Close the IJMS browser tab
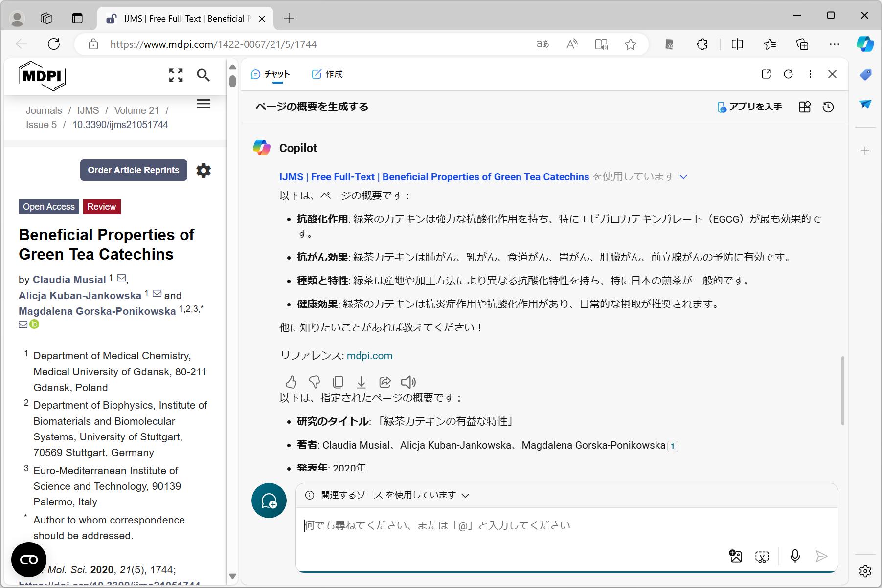Image resolution: width=882 pixels, height=588 pixels. 262,19
